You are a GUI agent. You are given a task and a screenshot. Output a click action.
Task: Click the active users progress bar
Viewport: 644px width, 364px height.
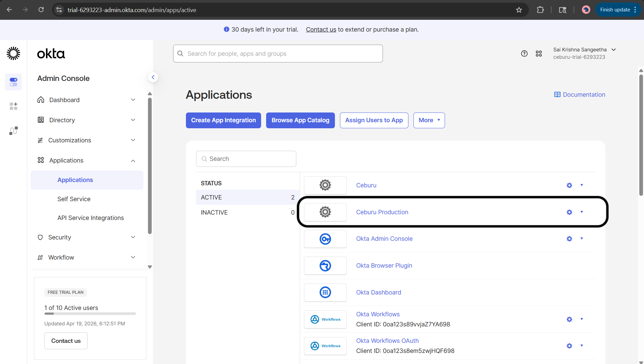(x=90, y=314)
